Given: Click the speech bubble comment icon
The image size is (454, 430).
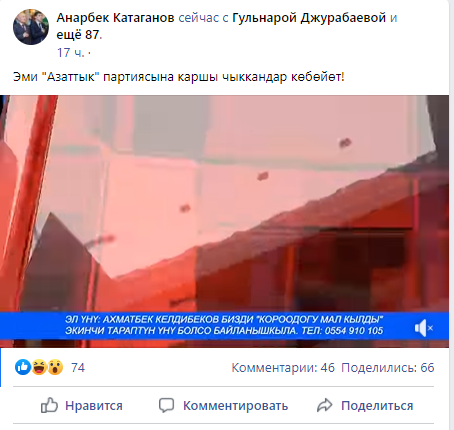Looking at the screenshot, I should [166, 405].
